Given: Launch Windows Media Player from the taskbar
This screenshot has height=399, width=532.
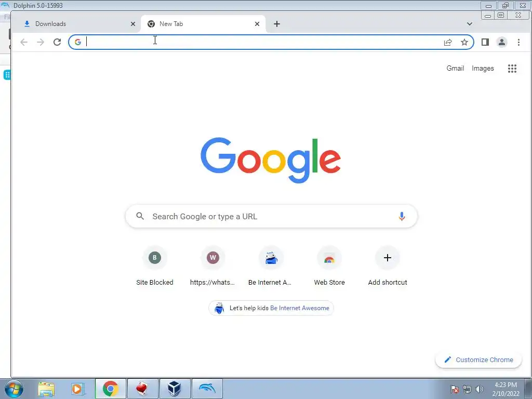Looking at the screenshot, I should (x=78, y=389).
